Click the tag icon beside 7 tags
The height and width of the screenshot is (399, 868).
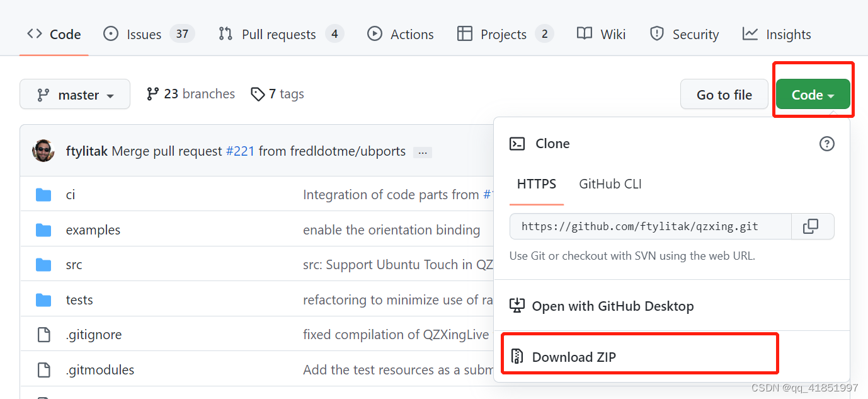[x=258, y=93]
